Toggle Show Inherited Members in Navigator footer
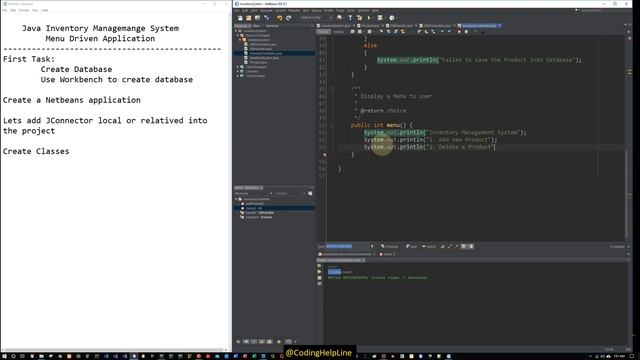This screenshot has height=360, width=640. click(x=238, y=342)
